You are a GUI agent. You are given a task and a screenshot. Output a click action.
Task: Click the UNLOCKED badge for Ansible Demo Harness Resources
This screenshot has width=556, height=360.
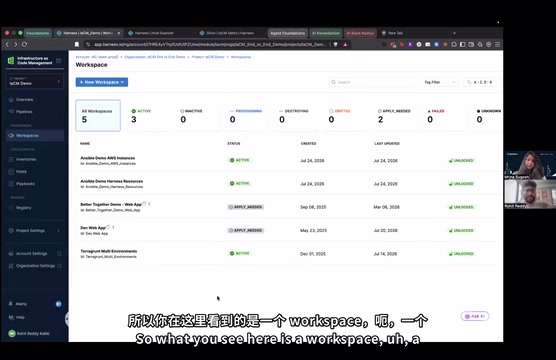pos(461,184)
